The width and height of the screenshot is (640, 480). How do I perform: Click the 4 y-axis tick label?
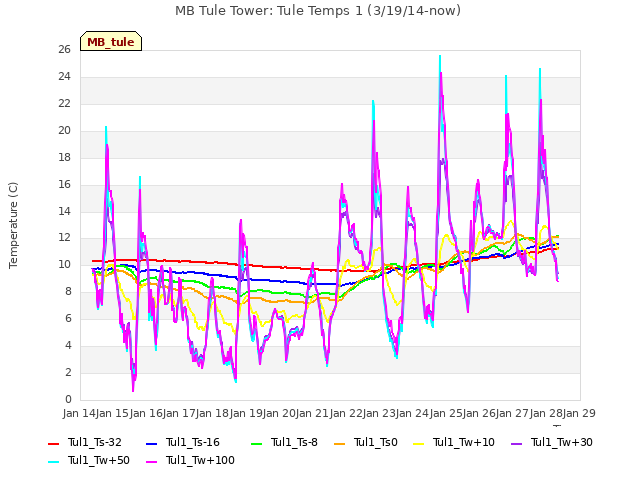pyautogui.click(x=68, y=345)
